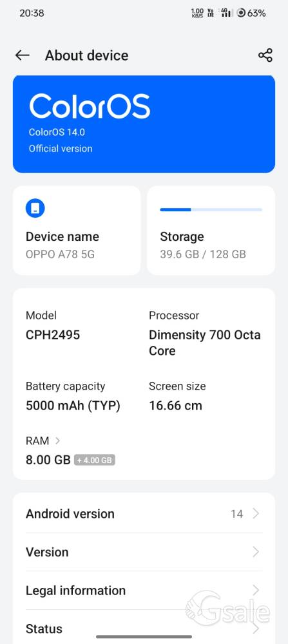Open the Storage card
The height and width of the screenshot is (644, 288).
coord(211,231)
